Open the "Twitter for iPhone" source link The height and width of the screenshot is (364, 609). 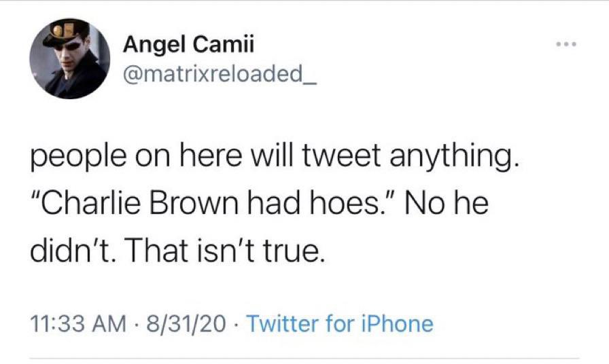pyautogui.click(x=339, y=323)
